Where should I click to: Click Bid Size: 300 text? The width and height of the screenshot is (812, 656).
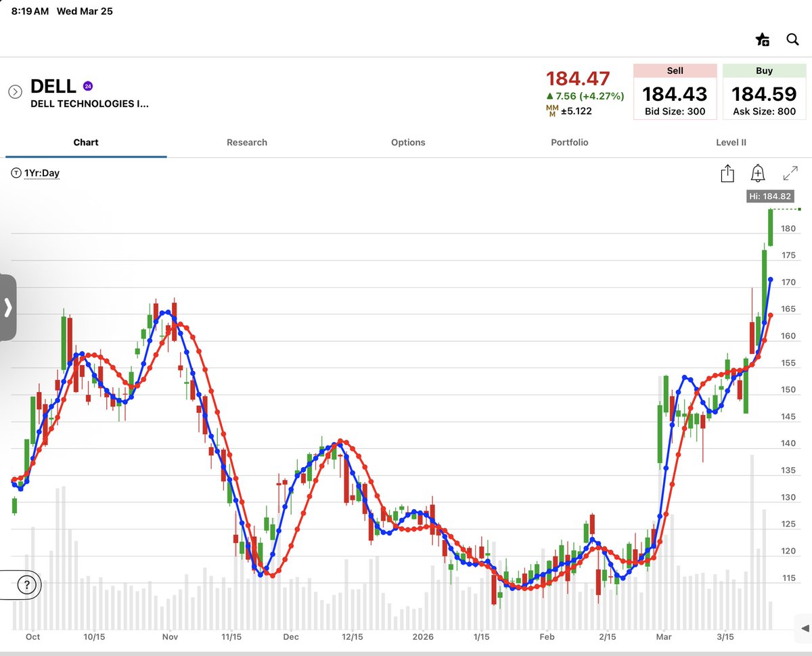675,112
